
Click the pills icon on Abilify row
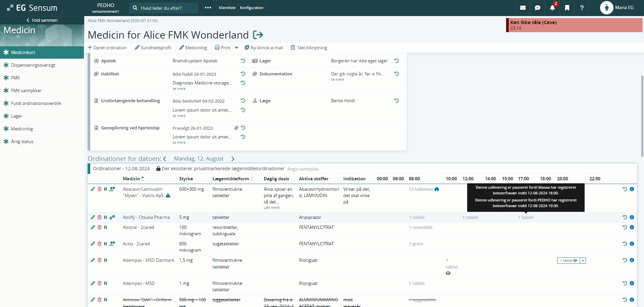(x=112, y=217)
